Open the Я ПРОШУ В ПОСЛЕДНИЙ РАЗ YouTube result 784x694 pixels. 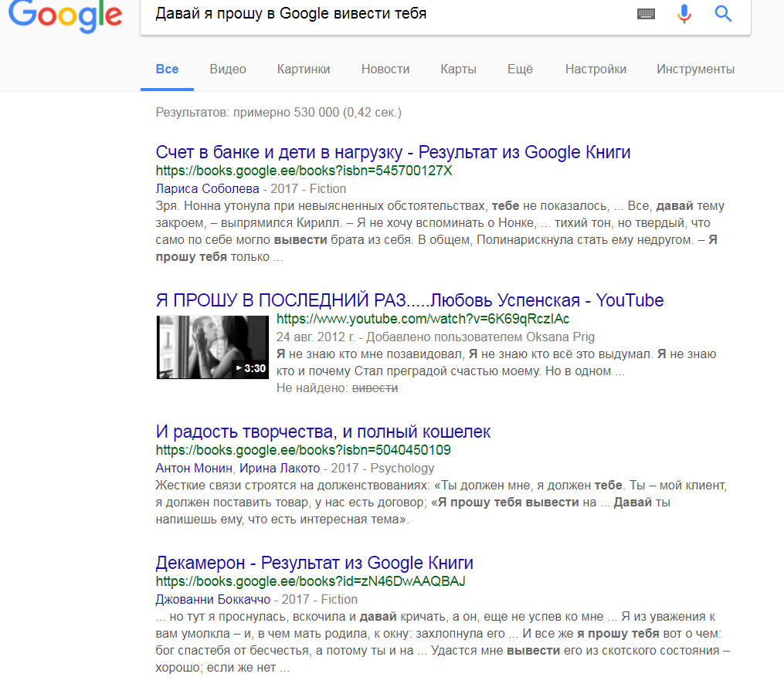[x=409, y=300]
